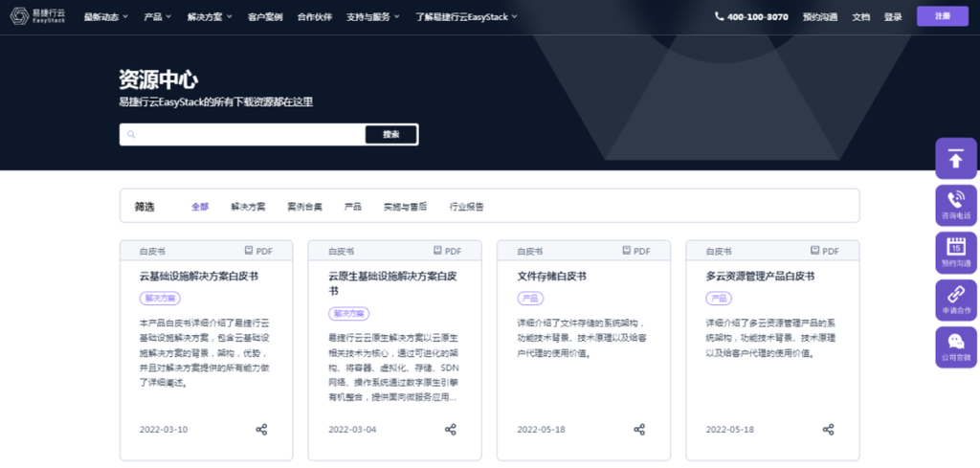Open 客户案例 in navigation

tap(265, 17)
